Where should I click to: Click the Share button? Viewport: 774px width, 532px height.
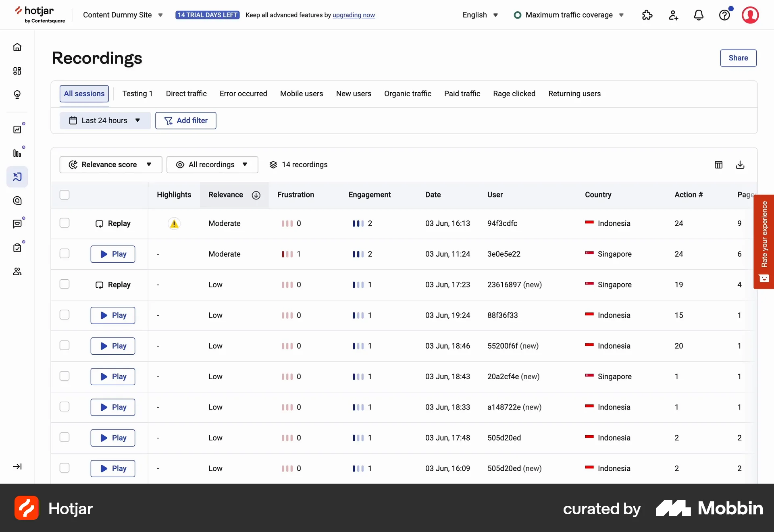pos(738,58)
